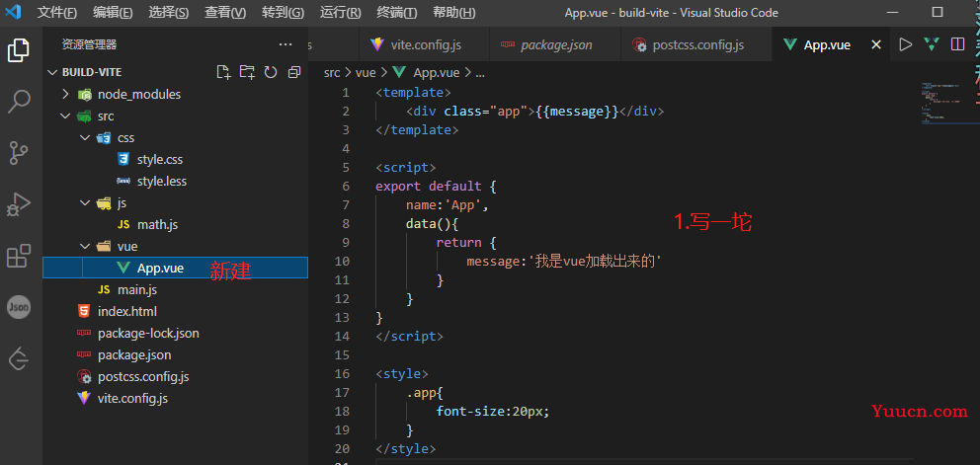This screenshot has height=465, width=980.
Task: Close the App.vue tab
Action: coord(876,45)
